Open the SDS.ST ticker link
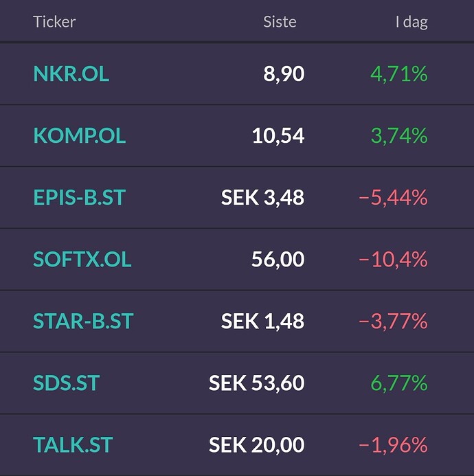The width and height of the screenshot is (474, 476). [x=66, y=383]
